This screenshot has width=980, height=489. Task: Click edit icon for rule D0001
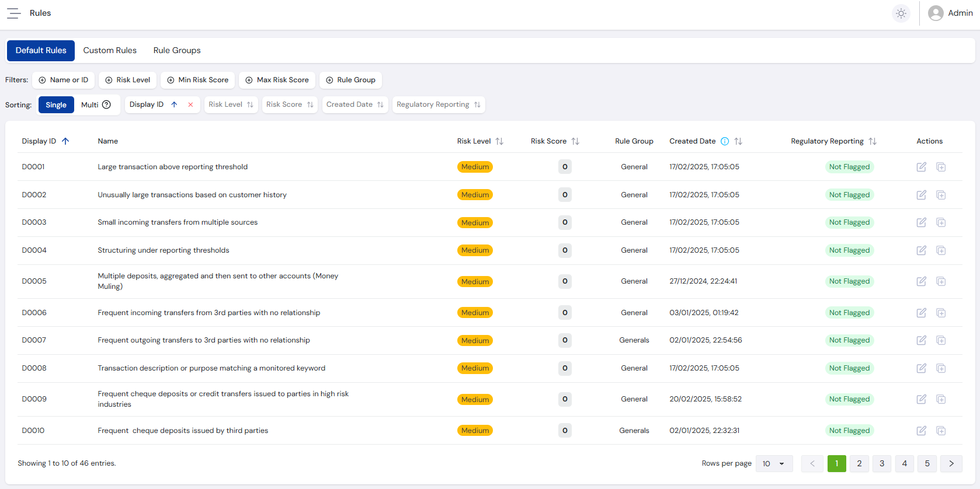coord(922,167)
